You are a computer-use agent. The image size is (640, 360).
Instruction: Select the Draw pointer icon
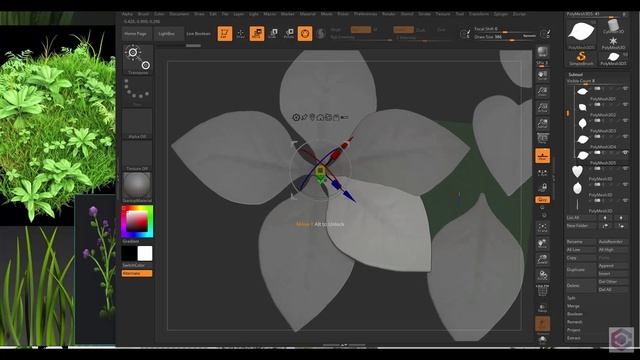coord(241,33)
